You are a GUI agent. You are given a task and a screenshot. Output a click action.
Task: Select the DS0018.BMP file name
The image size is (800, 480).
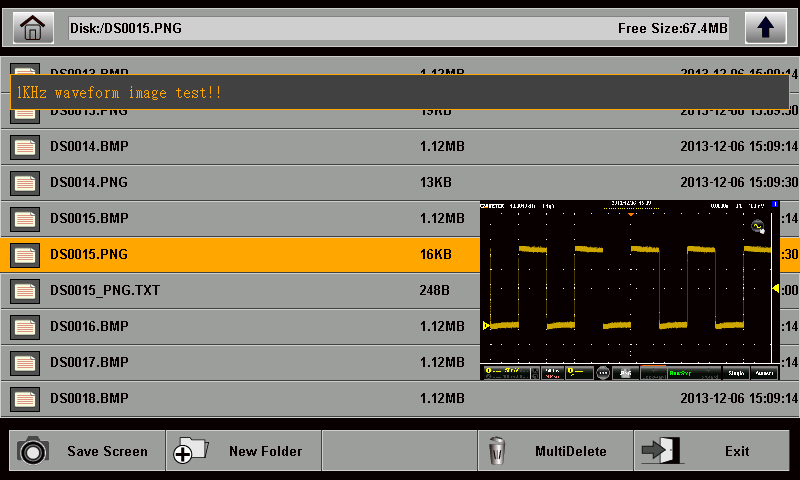tap(89, 398)
